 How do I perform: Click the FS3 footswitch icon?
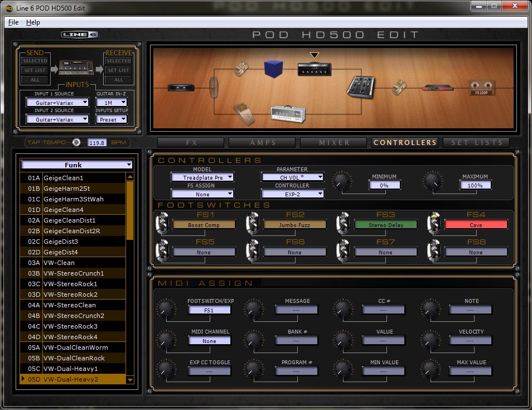coord(343,223)
